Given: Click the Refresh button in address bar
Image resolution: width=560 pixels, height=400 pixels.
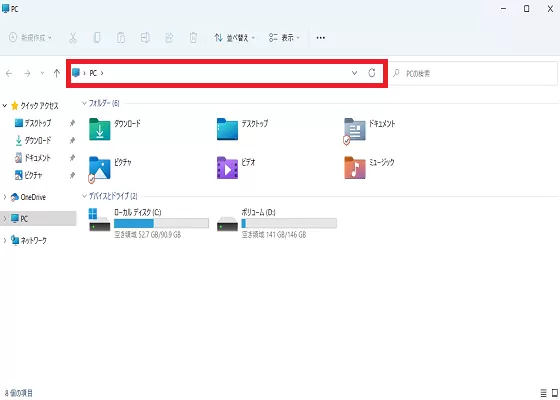Looking at the screenshot, I should [x=372, y=73].
